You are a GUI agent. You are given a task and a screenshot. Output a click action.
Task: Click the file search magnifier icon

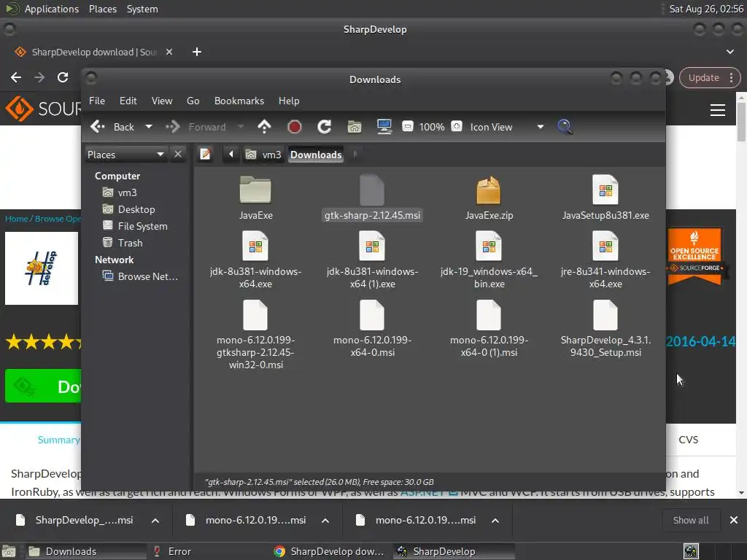point(565,127)
